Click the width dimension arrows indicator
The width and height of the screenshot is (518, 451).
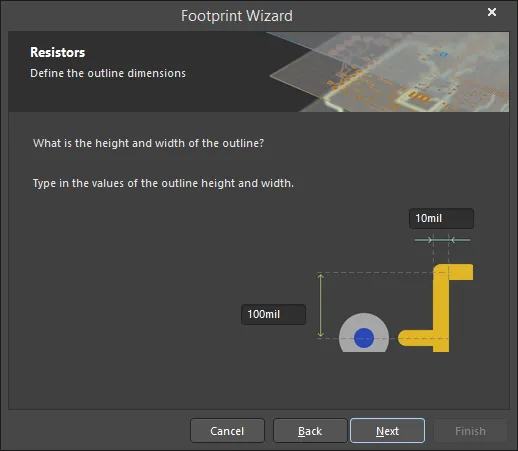[442, 240]
